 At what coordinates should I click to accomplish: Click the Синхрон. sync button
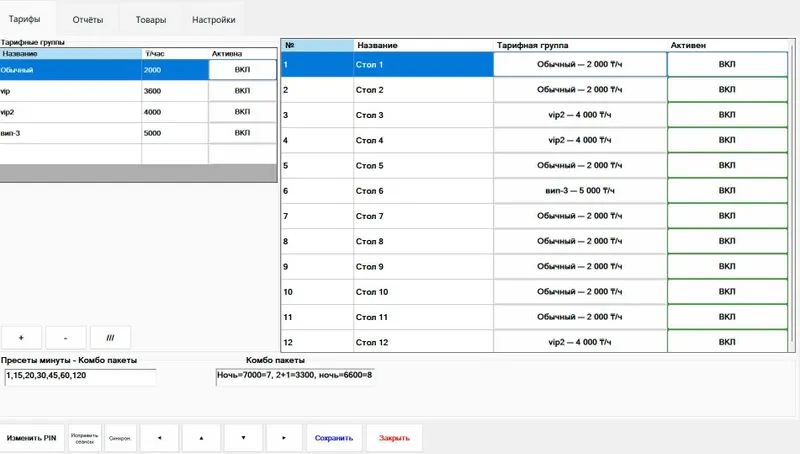(120, 438)
